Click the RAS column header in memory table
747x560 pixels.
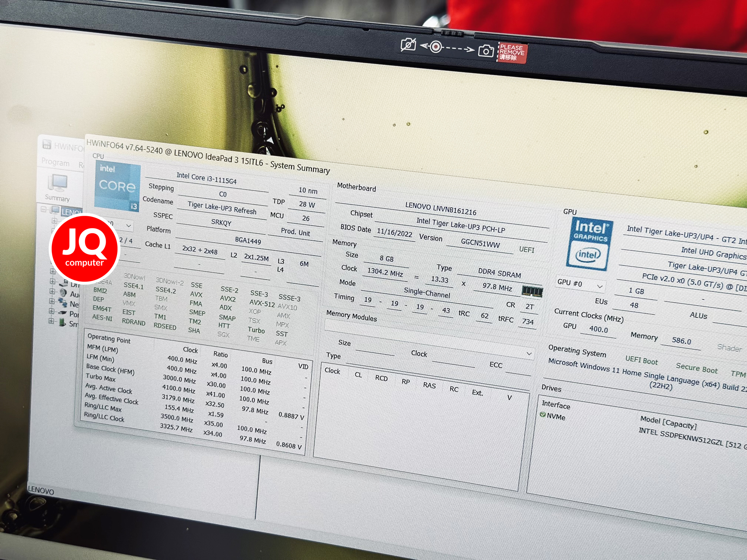point(429,385)
